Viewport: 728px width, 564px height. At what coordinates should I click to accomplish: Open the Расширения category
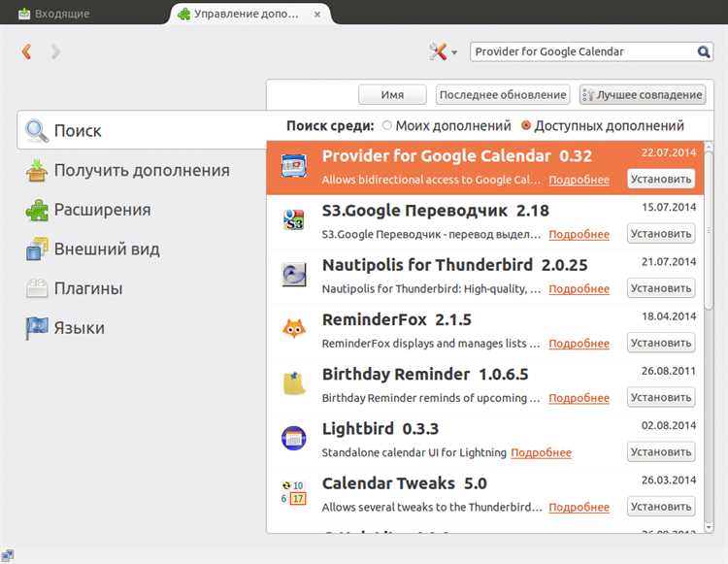click(x=101, y=210)
